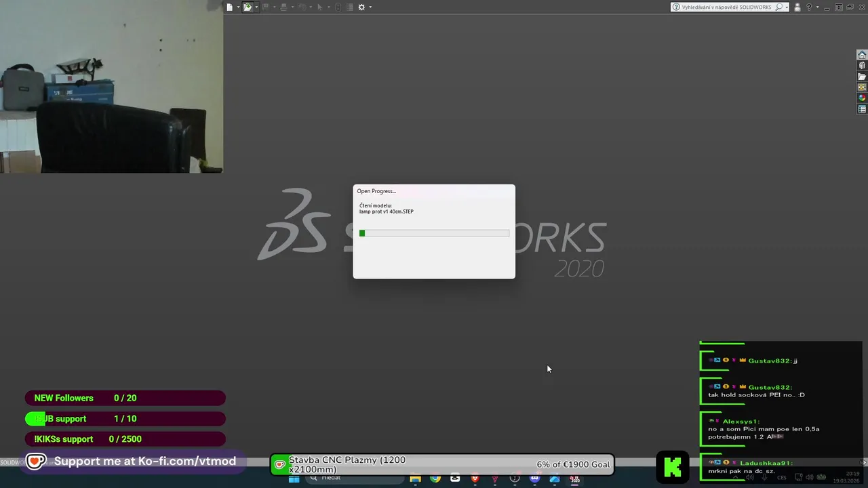Viewport: 868px width, 488px height.
Task: Click the Stavba CNC Plazmy goal bar
Action: pos(442,464)
